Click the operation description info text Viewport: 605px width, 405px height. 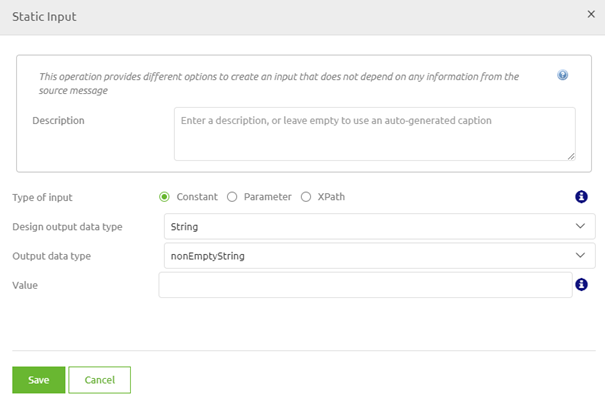tap(278, 83)
